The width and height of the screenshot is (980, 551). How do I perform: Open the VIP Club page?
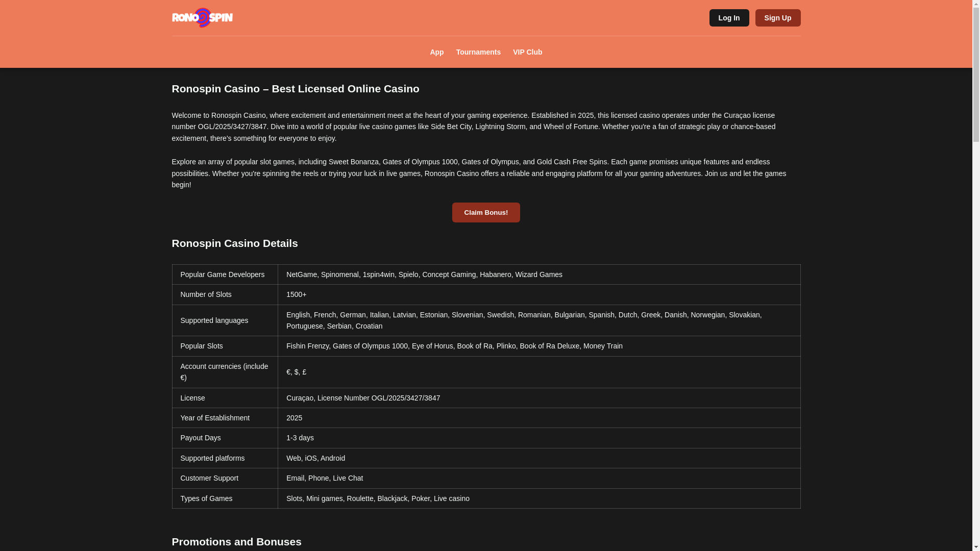pos(527,52)
